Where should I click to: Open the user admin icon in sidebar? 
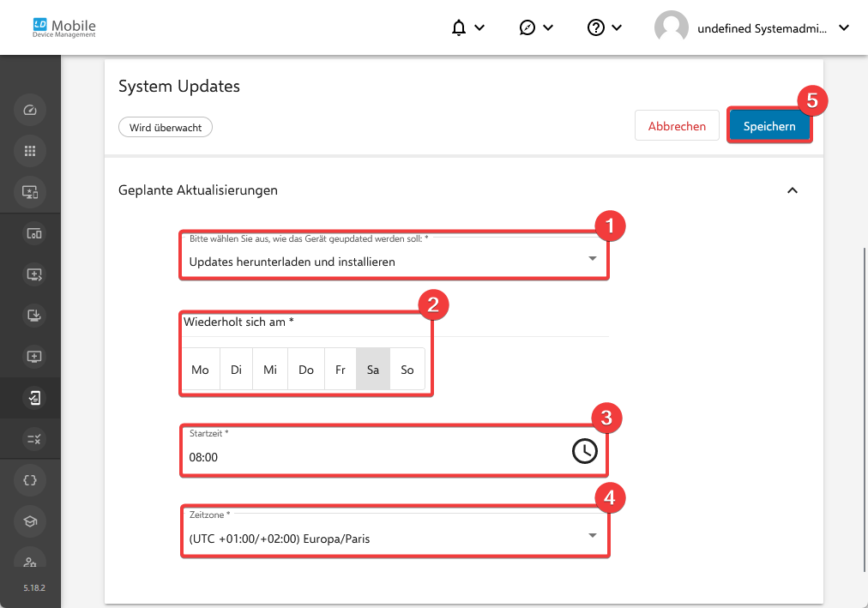30,561
